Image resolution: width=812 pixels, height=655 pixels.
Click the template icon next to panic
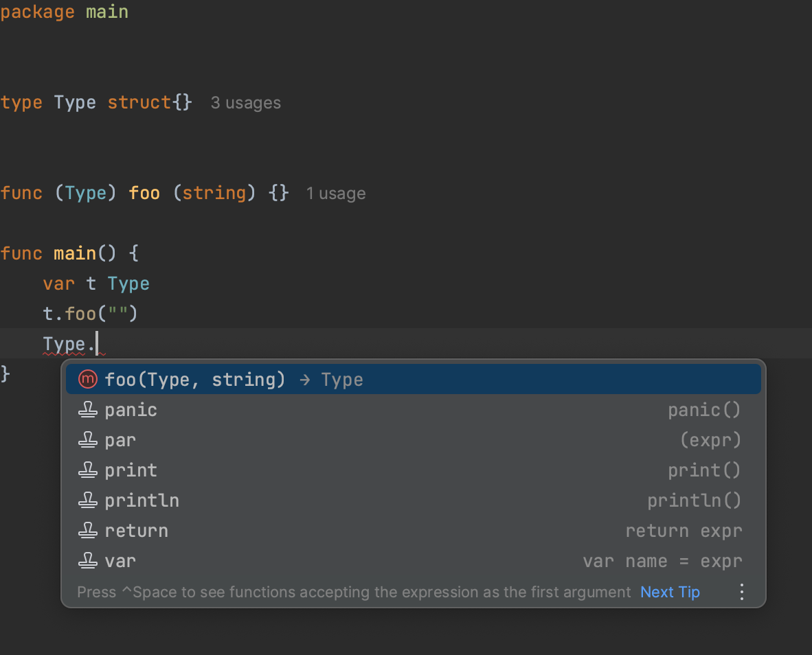point(88,410)
